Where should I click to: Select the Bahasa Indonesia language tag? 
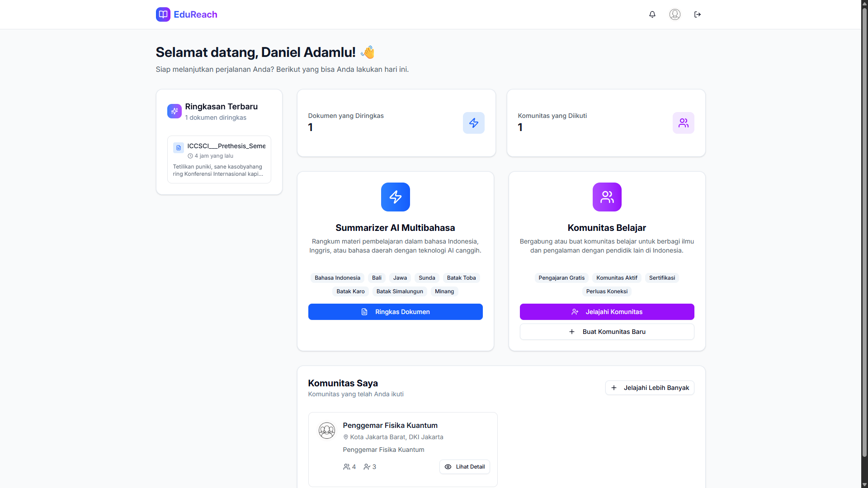(x=337, y=278)
